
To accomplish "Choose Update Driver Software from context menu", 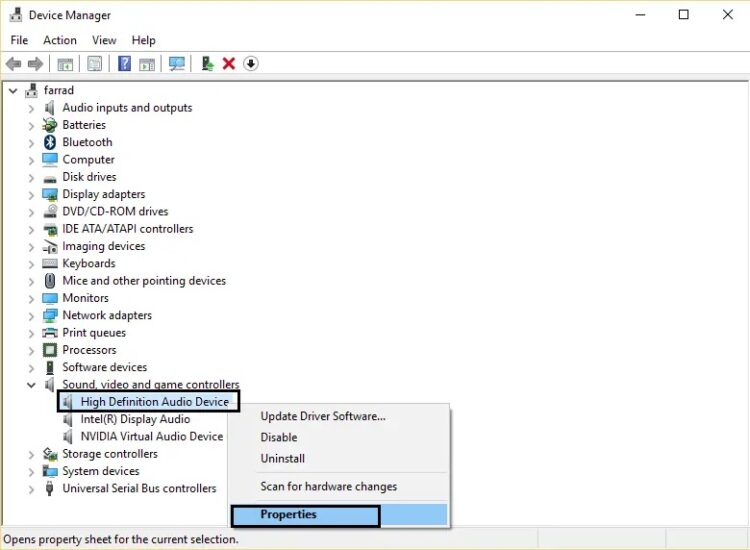I will point(339,416).
